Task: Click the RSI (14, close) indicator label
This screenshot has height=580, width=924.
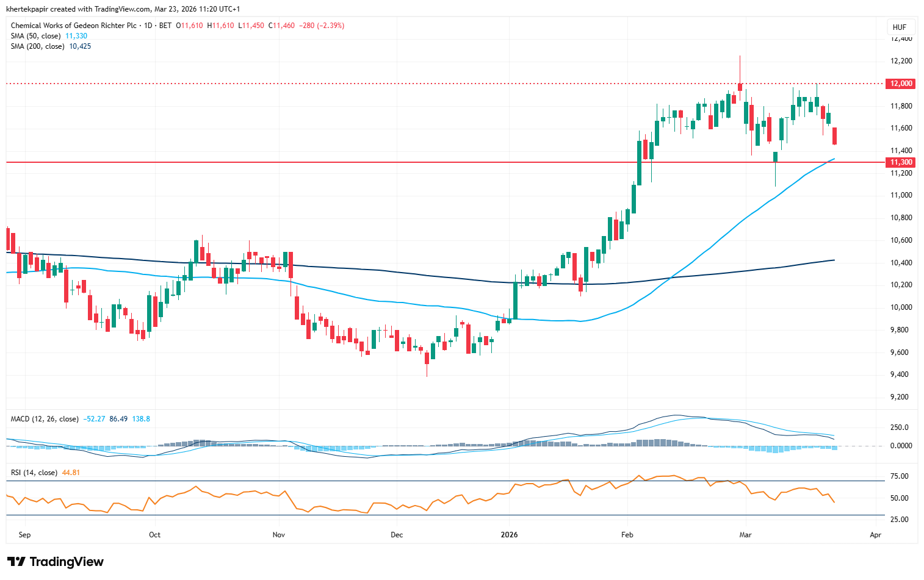Action: pyautogui.click(x=34, y=473)
